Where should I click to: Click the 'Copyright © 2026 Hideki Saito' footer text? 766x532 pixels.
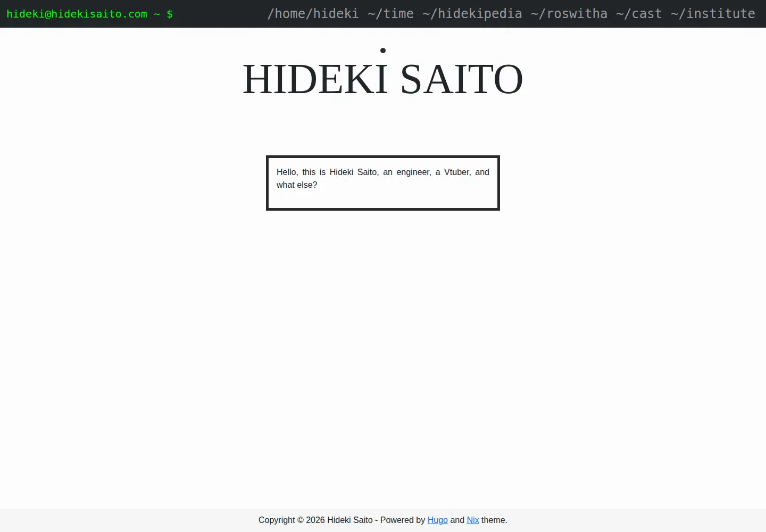click(x=315, y=520)
